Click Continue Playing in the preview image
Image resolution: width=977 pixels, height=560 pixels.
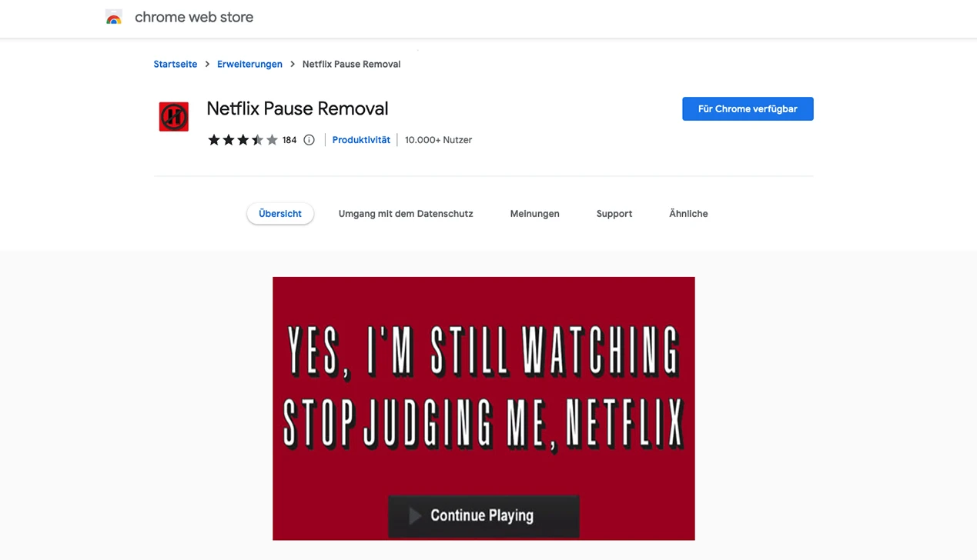483,515
